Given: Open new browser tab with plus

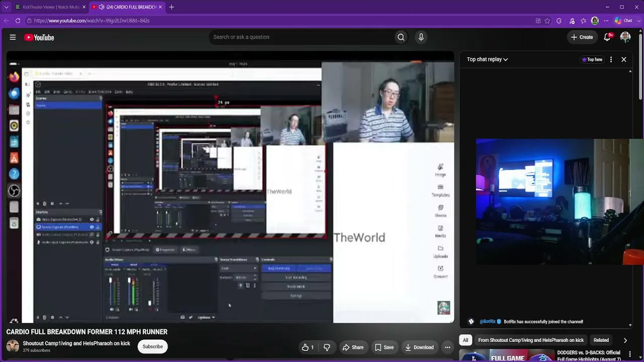Looking at the screenshot, I should (x=172, y=7).
